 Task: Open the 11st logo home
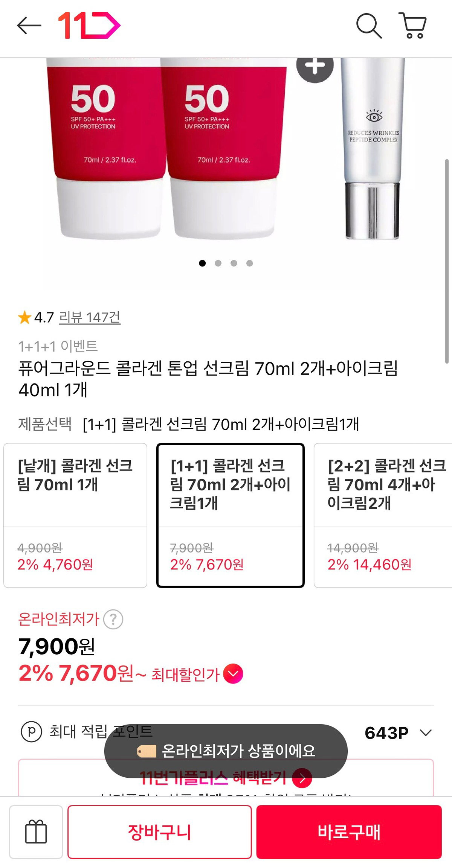pyautogui.click(x=89, y=26)
